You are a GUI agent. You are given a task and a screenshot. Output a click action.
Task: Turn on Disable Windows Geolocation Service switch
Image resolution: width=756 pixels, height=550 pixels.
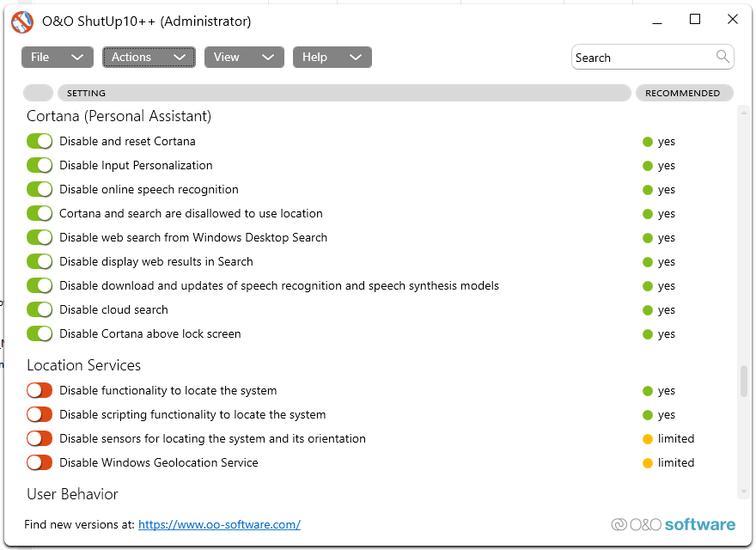click(40, 463)
